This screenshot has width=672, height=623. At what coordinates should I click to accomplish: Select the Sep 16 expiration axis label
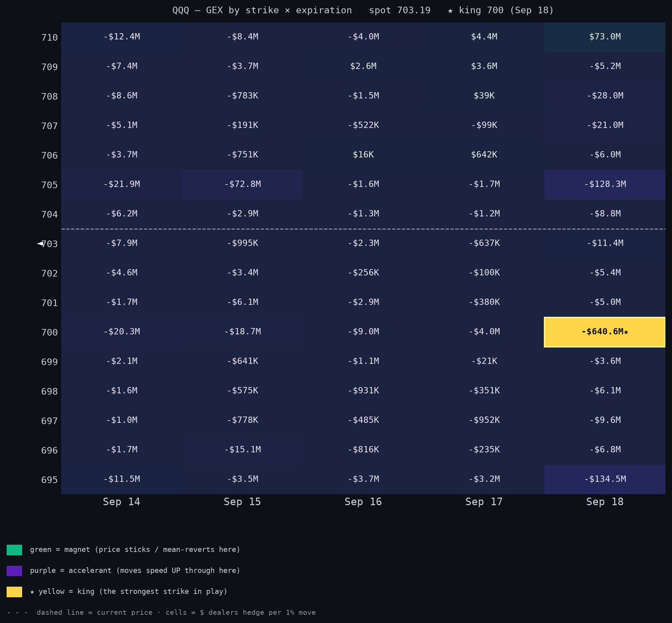coord(363,502)
